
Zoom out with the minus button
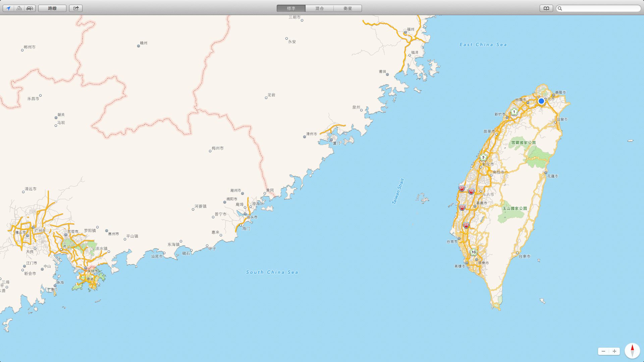603,351
